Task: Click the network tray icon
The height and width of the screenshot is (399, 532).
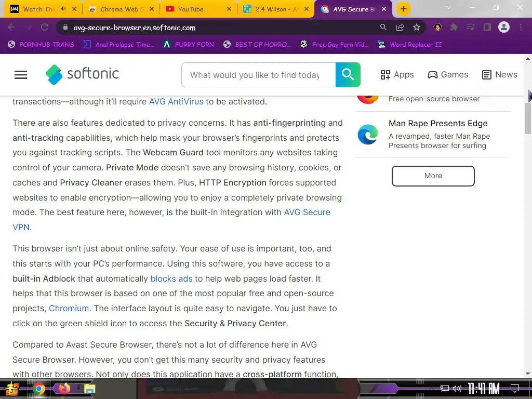Action: tap(445, 389)
